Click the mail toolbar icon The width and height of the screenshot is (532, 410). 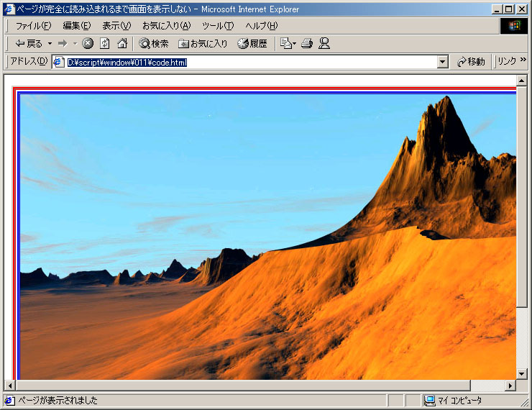tap(285, 43)
